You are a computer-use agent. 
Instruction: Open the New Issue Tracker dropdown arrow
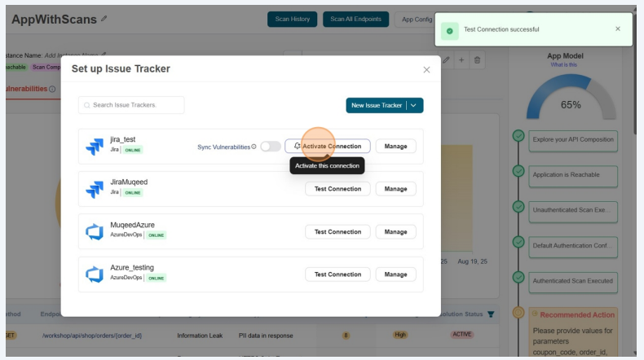(414, 105)
